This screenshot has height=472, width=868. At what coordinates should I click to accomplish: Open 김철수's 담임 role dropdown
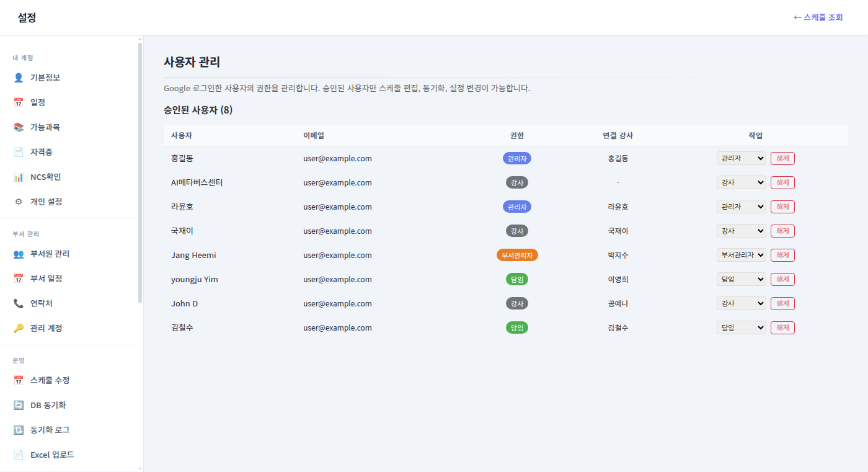[741, 327]
